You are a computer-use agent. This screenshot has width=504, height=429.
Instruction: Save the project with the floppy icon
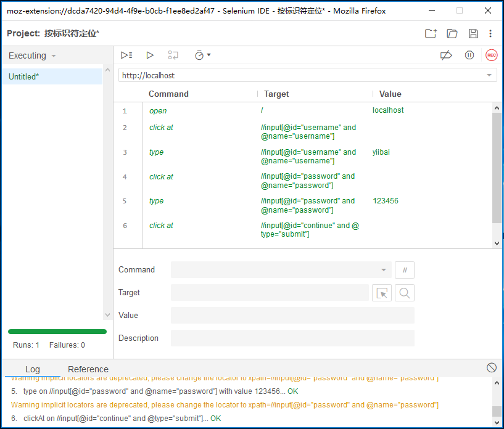473,33
